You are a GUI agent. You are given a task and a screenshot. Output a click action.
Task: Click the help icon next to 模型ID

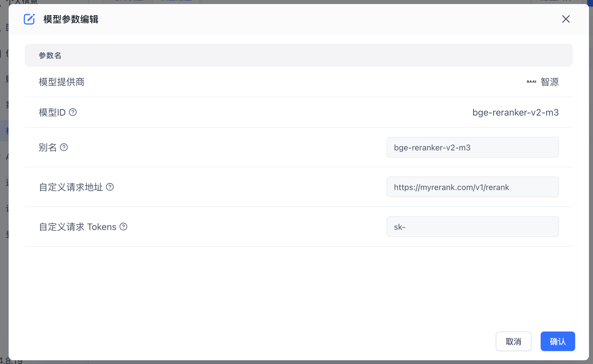coord(73,112)
